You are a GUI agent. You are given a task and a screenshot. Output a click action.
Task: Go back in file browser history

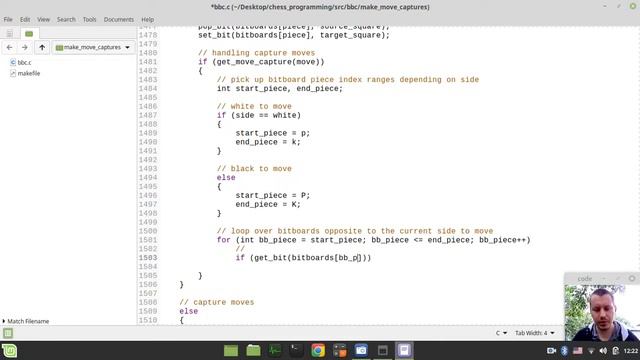9,47
